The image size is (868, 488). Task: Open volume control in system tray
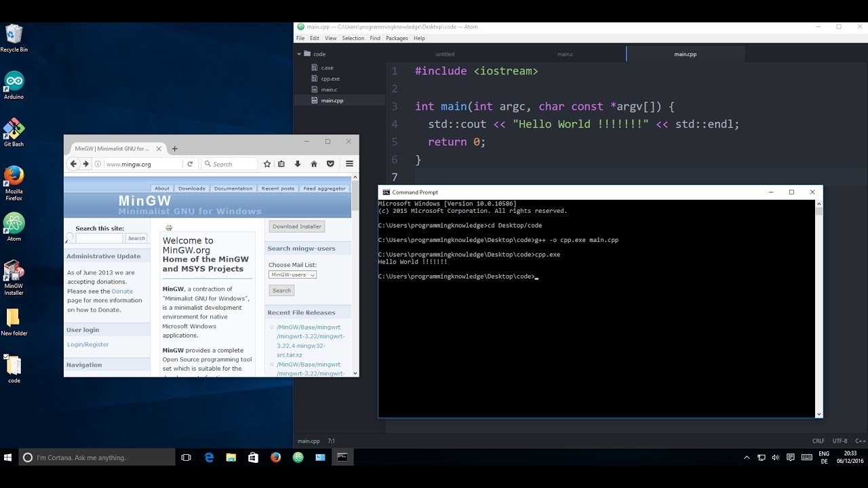click(x=776, y=457)
